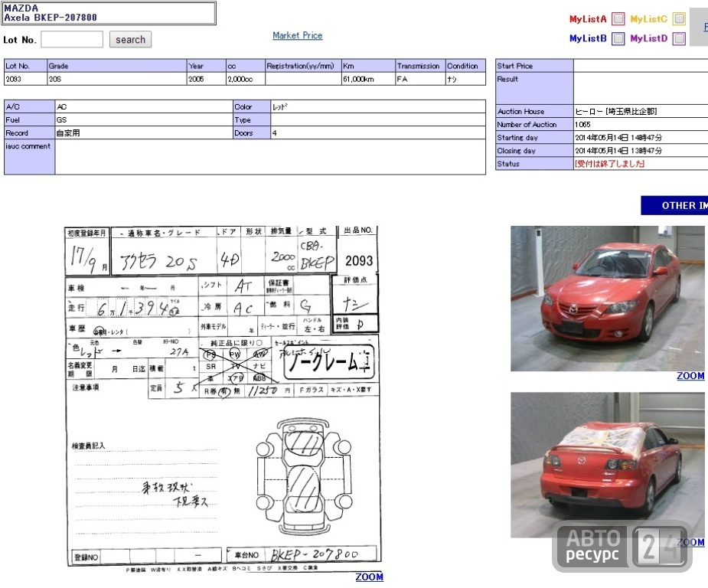The width and height of the screenshot is (708, 588).
Task: Click the 'Transmission' column header
Action: click(420, 66)
